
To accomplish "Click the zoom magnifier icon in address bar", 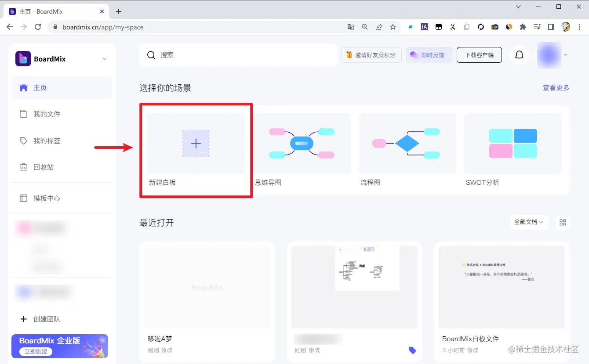I will point(364,27).
